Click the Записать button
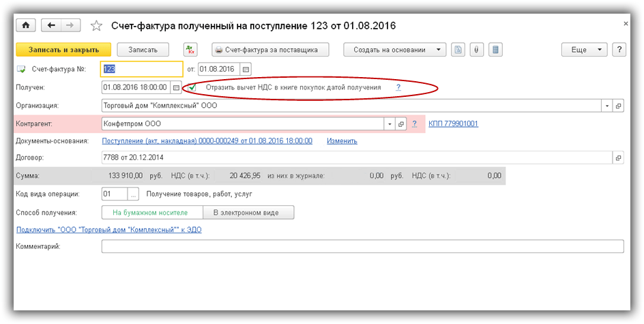This screenshot has width=644, height=324. point(143,50)
